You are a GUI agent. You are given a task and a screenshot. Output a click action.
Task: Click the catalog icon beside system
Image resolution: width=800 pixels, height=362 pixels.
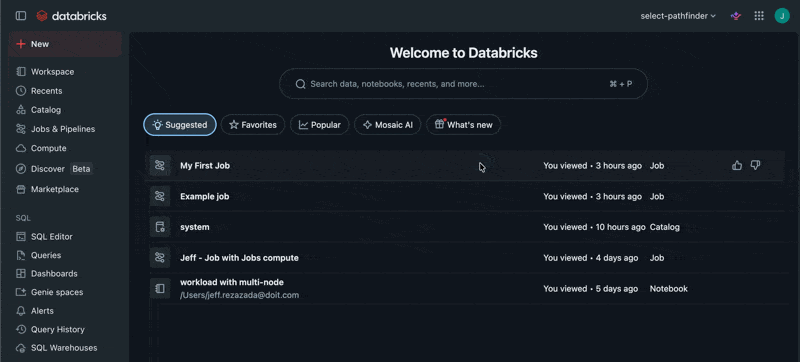tap(160, 227)
